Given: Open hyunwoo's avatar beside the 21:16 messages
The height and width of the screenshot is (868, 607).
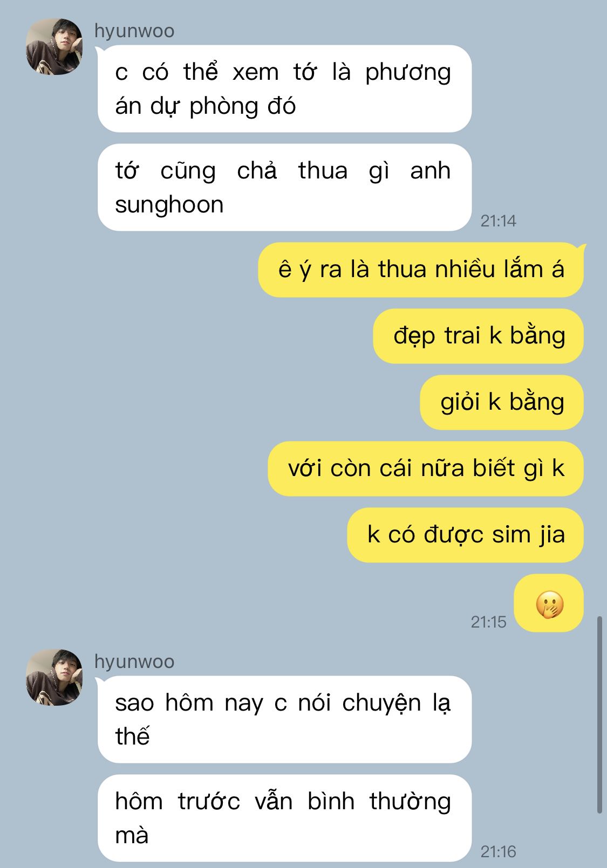Looking at the screenshot, I should coord(54,678).
